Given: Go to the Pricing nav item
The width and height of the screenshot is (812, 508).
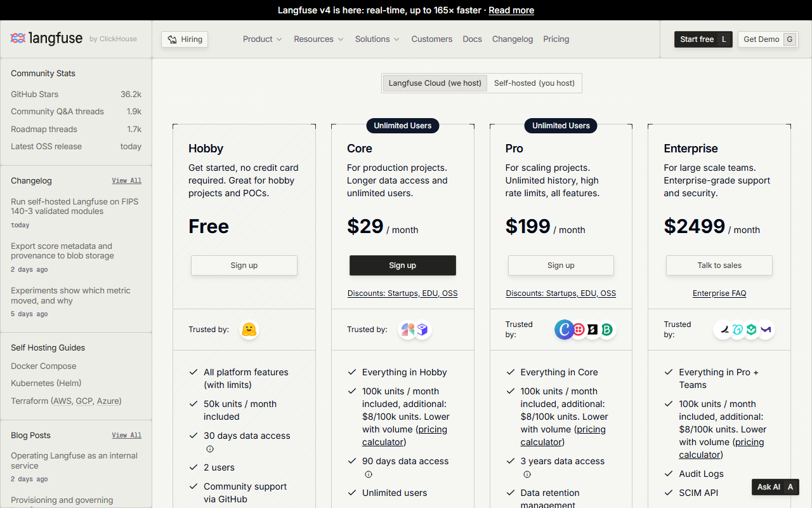Looking at the screenshot, I should tap(556, 39).
